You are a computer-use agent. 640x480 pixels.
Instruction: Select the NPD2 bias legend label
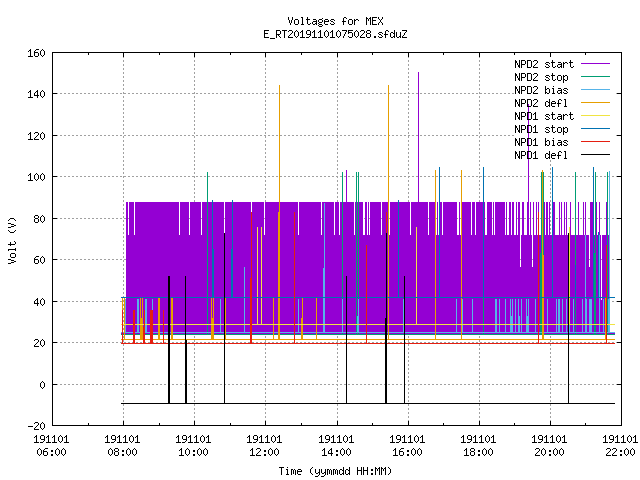541,90
